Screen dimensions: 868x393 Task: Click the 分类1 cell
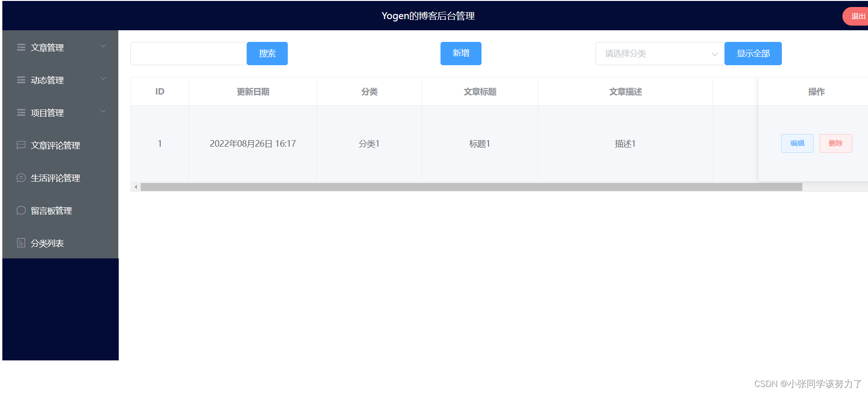369,143
